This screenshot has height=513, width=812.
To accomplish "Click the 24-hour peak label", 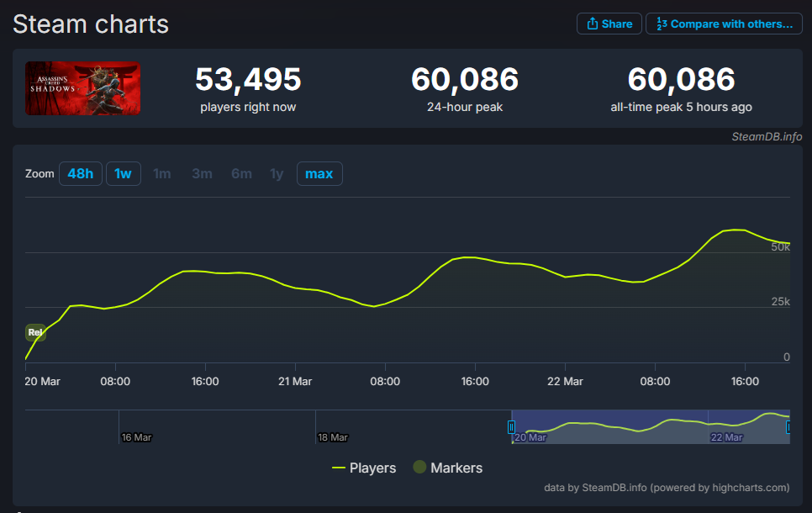I will pos(465,108).
